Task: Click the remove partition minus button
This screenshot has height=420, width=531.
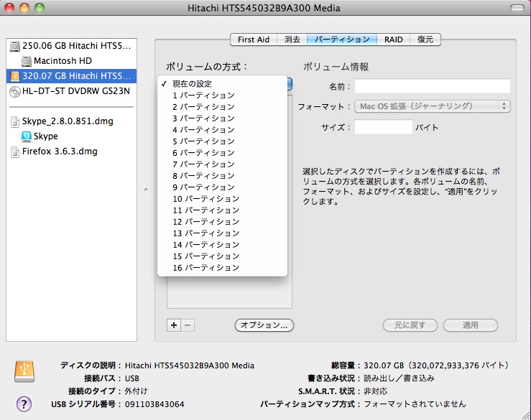Action: click(x=188, y=325)
